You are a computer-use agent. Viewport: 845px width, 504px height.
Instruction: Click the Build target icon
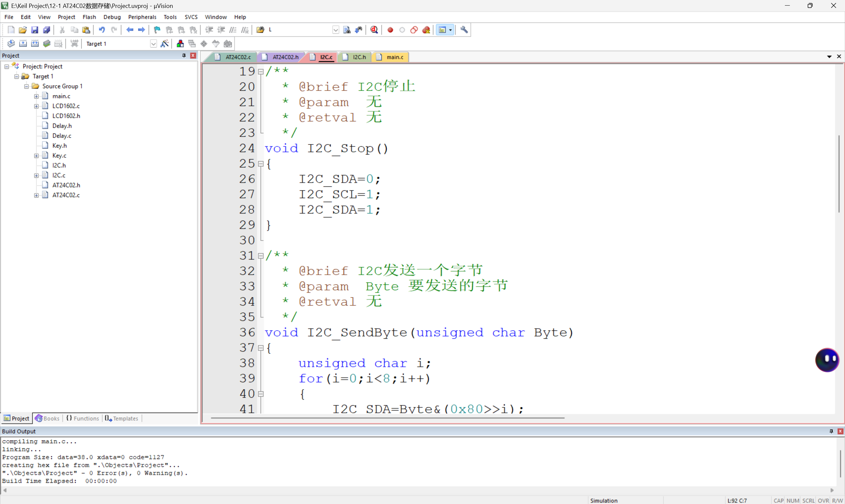(x=23, y=44)
